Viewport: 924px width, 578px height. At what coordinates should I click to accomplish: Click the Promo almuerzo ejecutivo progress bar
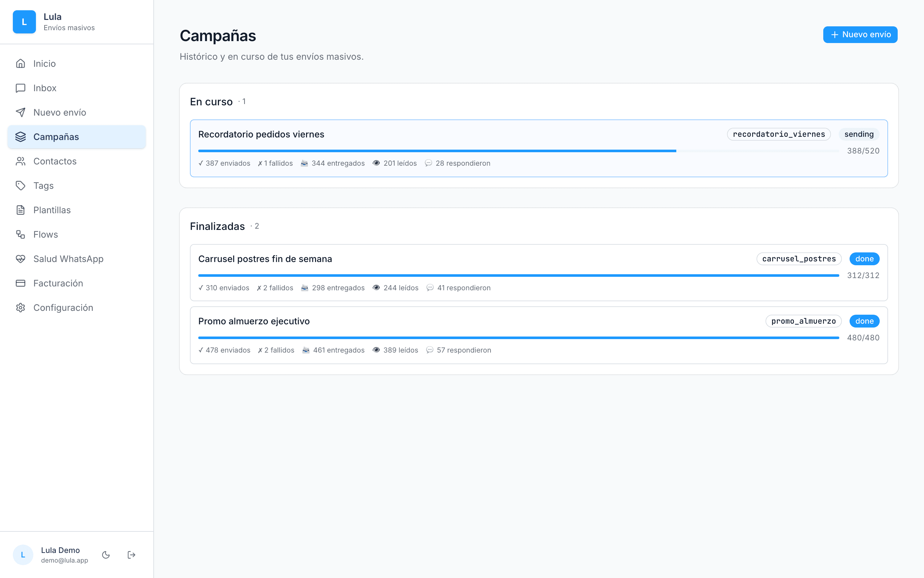coord(518,338)
